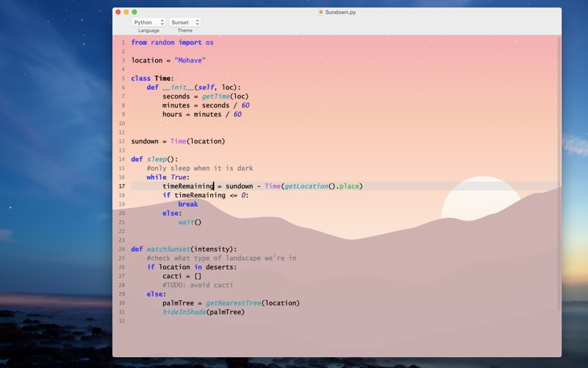Click 'class Time:' declaration on line 5
The width and height of the screenshot is (588, 368).
[x=152, y=79]
